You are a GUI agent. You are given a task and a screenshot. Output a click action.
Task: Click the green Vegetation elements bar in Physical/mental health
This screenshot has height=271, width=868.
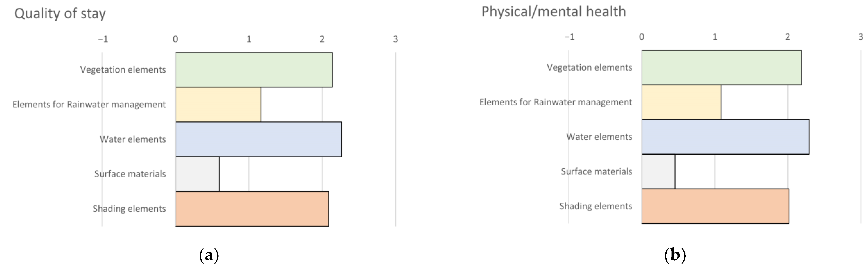(721, 68)
